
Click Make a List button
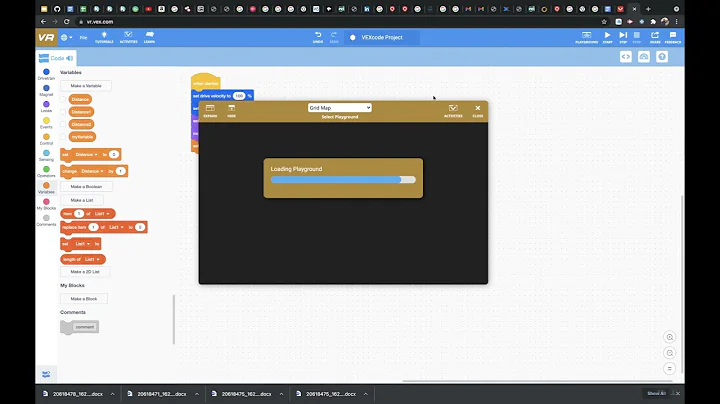tap(82, 200)
